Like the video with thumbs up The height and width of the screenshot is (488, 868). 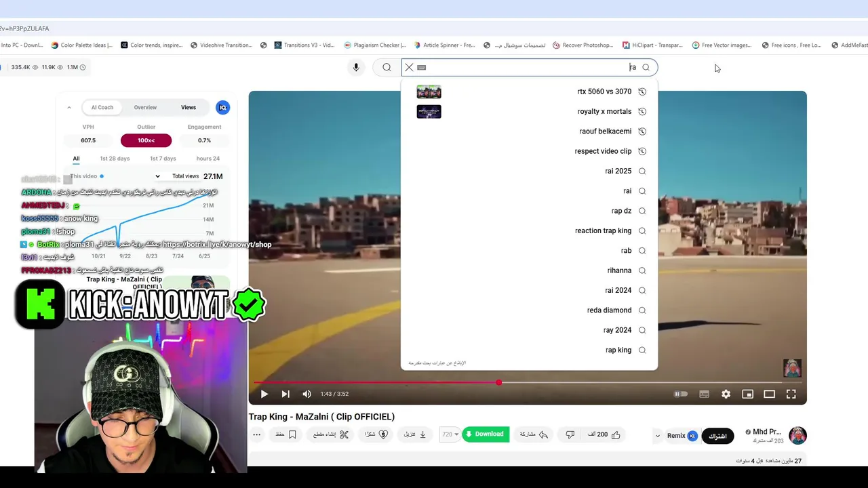point(604,434)
